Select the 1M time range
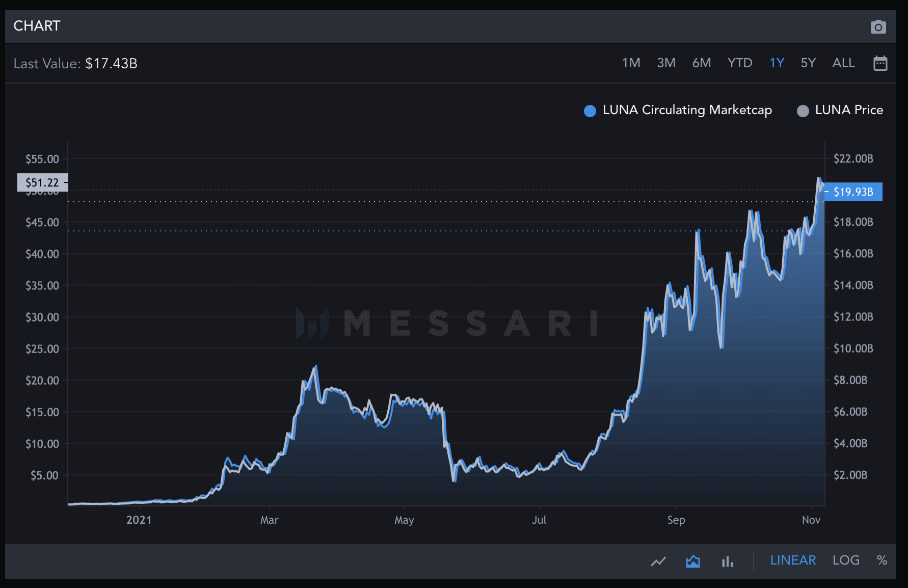908x588 pixels. (631, 63)
